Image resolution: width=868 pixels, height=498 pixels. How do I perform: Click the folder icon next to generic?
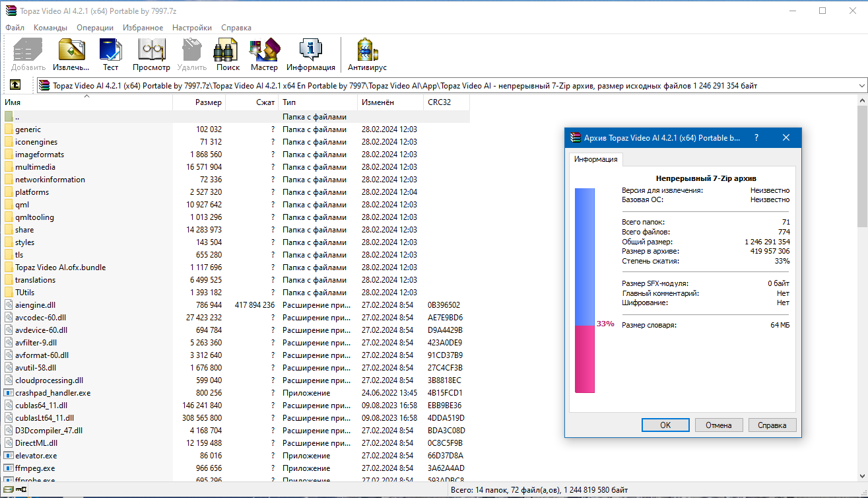[9, 129]
